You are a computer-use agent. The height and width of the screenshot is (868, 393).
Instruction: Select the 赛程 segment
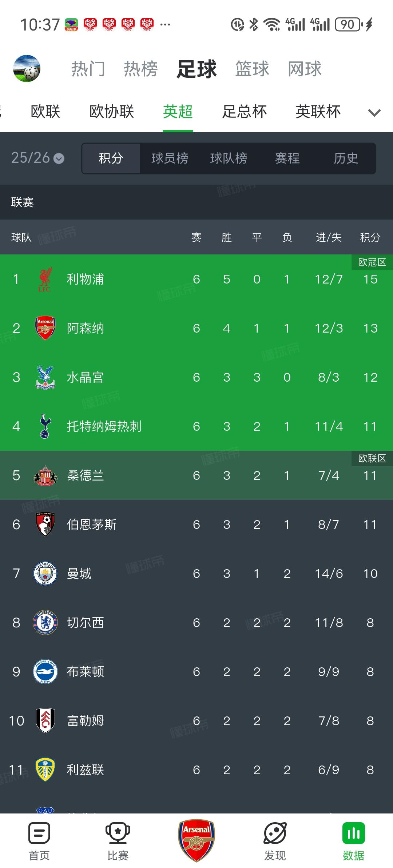tap(287, 158)
